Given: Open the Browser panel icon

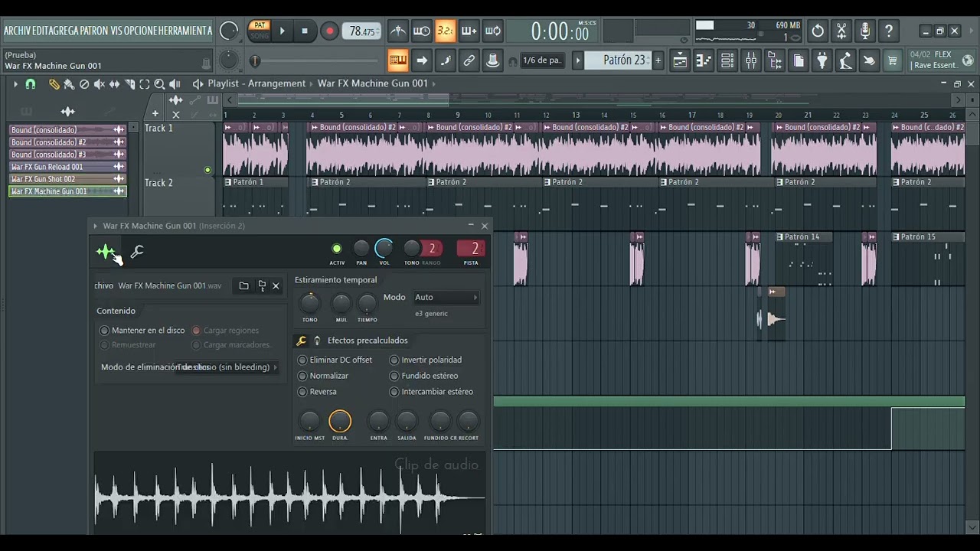Looking at the screenshot, I should point(775,60).
